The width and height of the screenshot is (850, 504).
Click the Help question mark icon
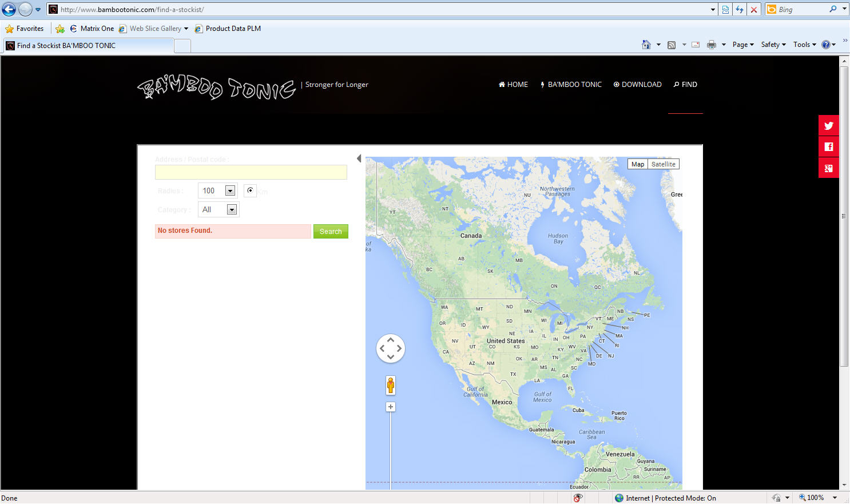(x=825, y=45)
